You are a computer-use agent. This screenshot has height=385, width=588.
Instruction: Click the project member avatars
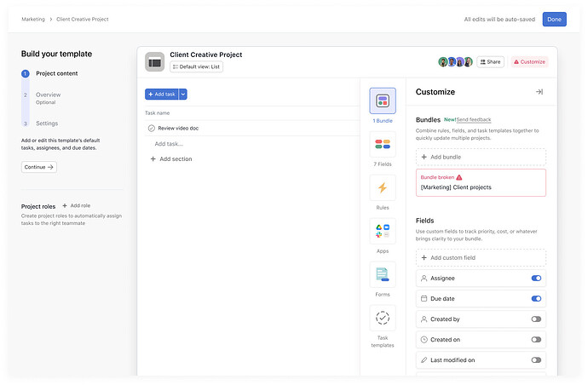click(x=455, y=62)
